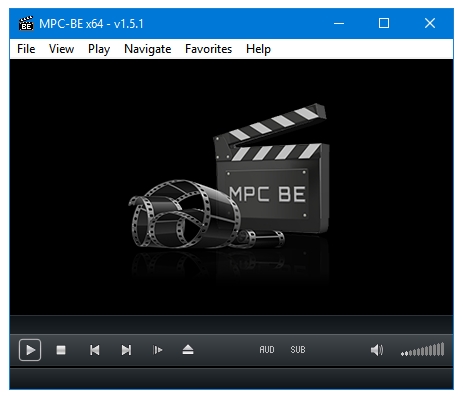463x404 pixels.
Task: Skip to the previous file icon
Action: tap(95, 350)
